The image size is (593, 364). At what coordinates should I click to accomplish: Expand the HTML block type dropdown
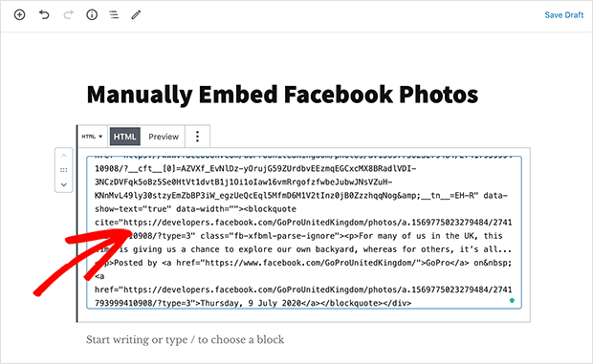point(92,137)
